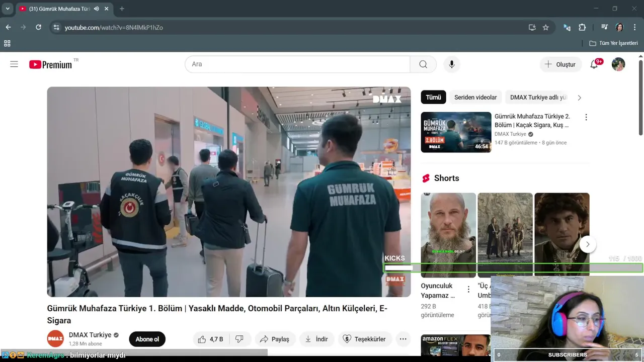Click the 147 B görüntüleme text

pos(516,143)
